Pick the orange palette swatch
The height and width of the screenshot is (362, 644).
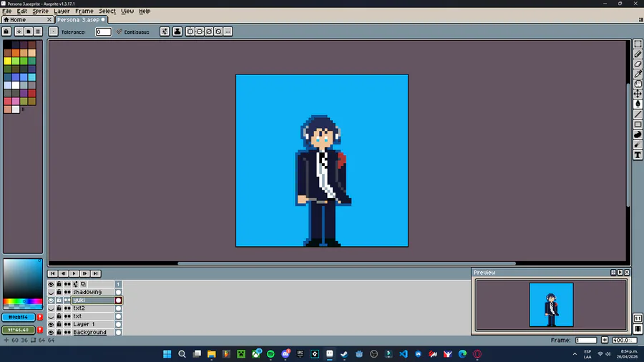[16, 53]
